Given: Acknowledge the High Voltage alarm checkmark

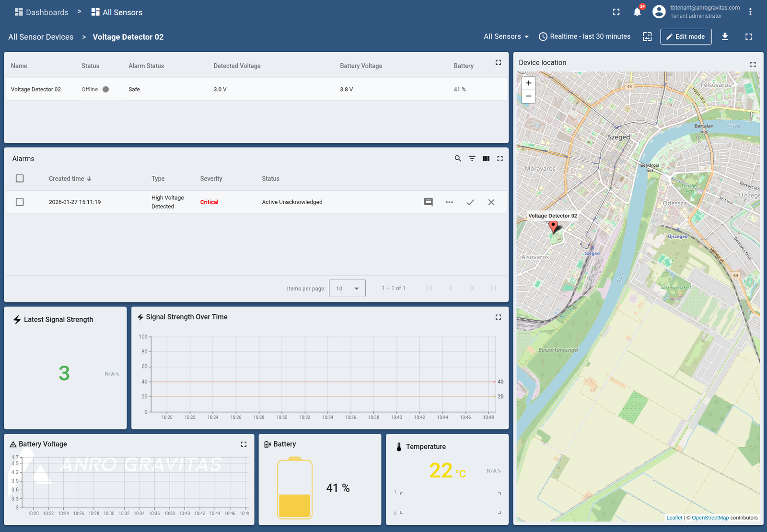Looking at the screenshot, I should pyautogui.click(x=470, y=202).
